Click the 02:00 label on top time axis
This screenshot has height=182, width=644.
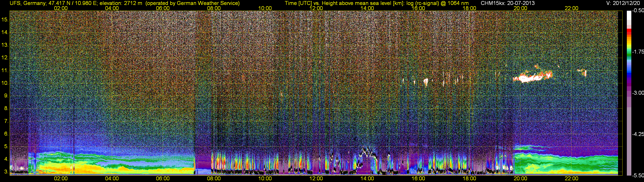coord(61,8)
